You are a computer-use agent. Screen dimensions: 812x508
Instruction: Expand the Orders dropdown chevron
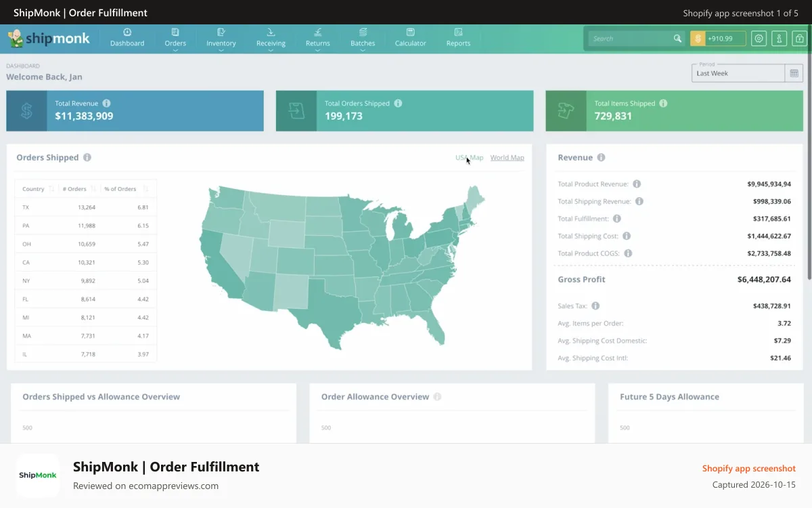click(x=175, y=50)
